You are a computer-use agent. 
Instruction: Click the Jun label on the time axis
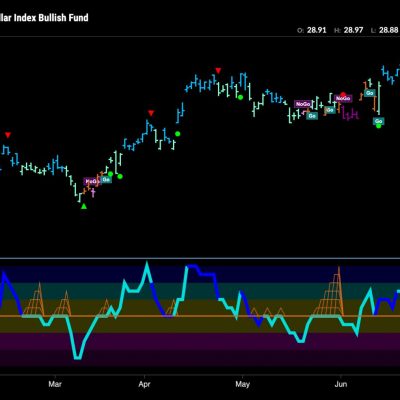pyautogui.click(x=341, y=384)
